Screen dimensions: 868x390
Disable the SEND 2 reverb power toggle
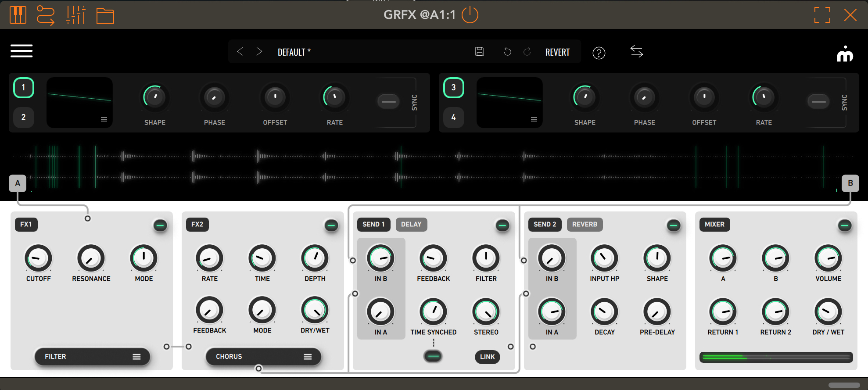[x=673, y=225]
